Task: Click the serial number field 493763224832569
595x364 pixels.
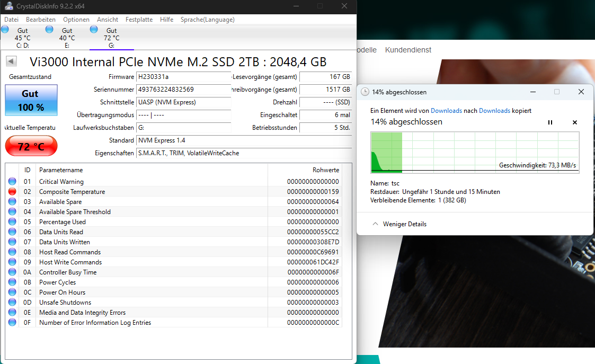Action: 184,90
